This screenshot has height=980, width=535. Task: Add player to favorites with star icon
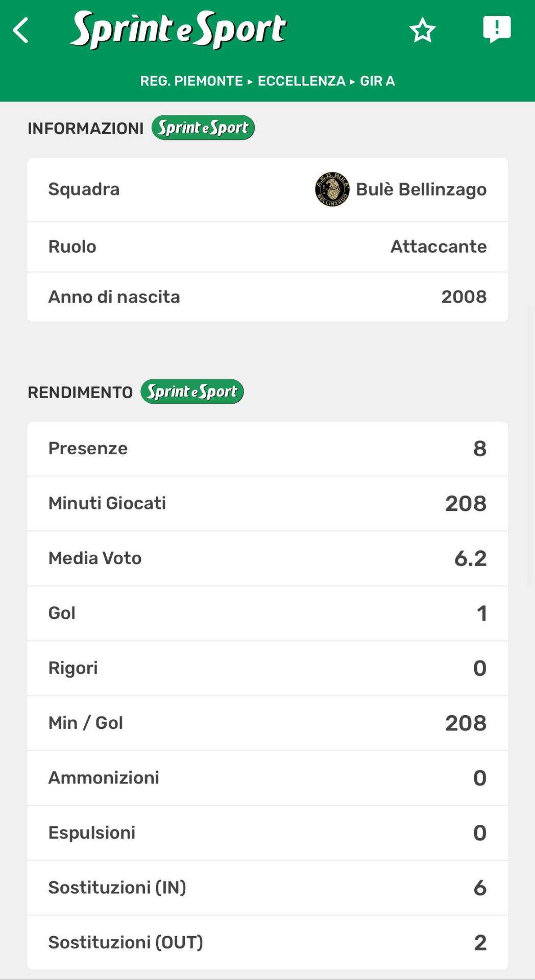pos(422,30)
